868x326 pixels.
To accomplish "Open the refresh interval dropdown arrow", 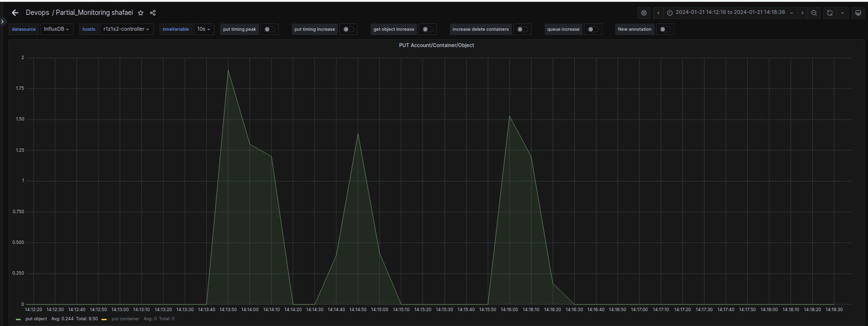I will coord(843,13).
